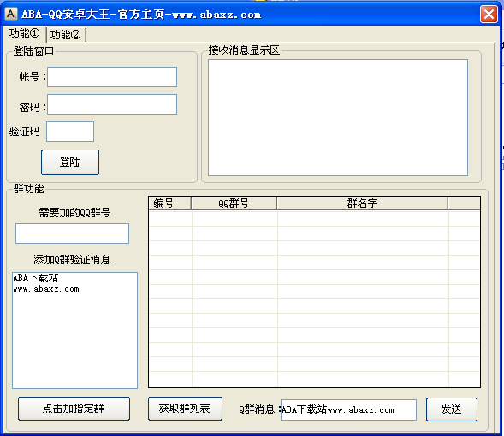Focus the 帐号 account input field

tap(112, 77)
